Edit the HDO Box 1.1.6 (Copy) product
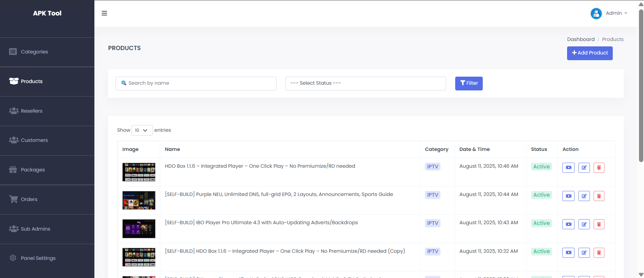 (584, 252)
